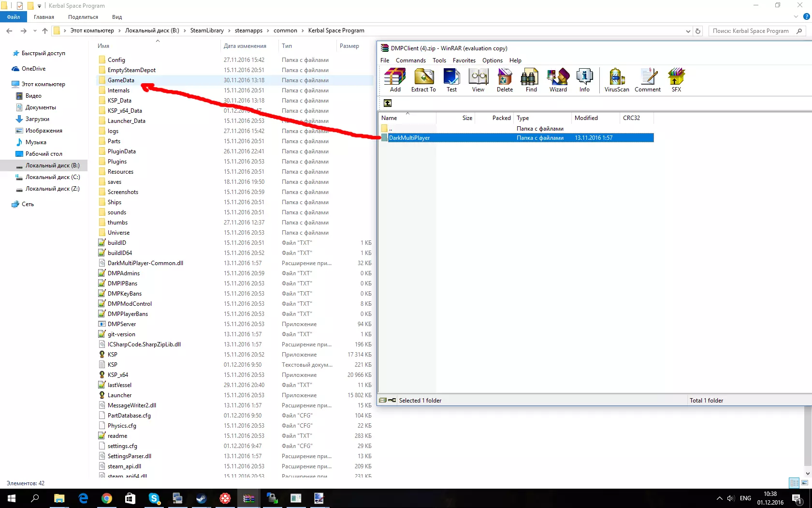Switch to large thumbnails view in Explorer
The height and width of the screenshot is (508, 812).
pyautogui.click(x=805, y=483)
